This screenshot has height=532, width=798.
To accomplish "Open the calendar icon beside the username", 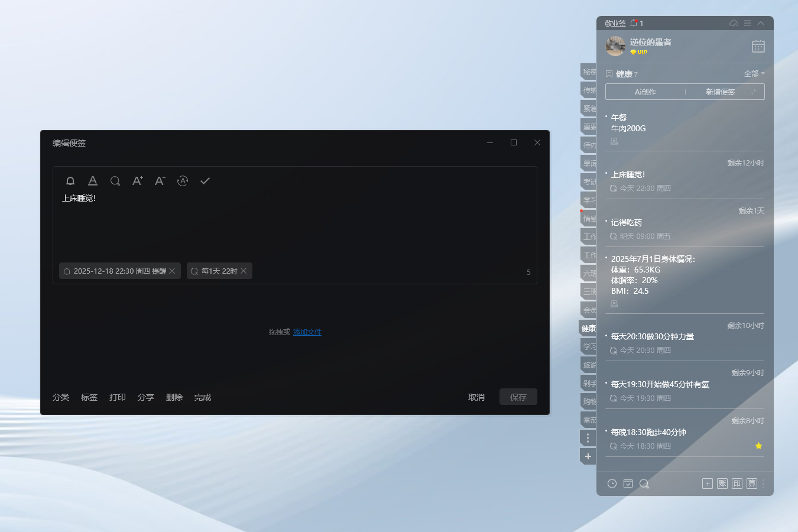I will (x=758, y=46).
